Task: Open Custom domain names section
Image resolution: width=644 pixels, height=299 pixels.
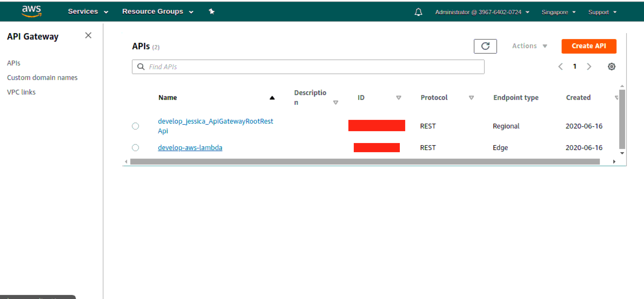Action: [42, 78]
